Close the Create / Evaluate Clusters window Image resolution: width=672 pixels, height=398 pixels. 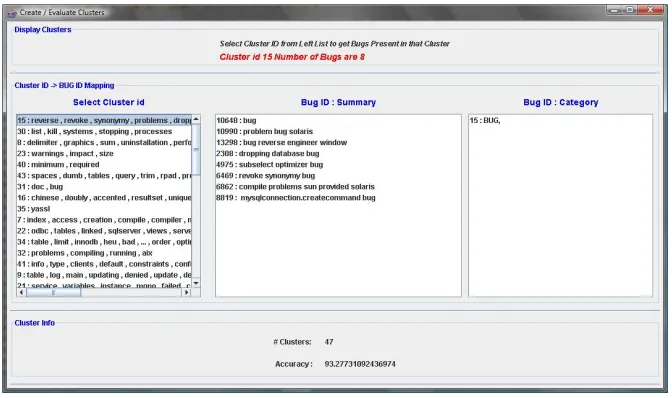coord(651,10)
